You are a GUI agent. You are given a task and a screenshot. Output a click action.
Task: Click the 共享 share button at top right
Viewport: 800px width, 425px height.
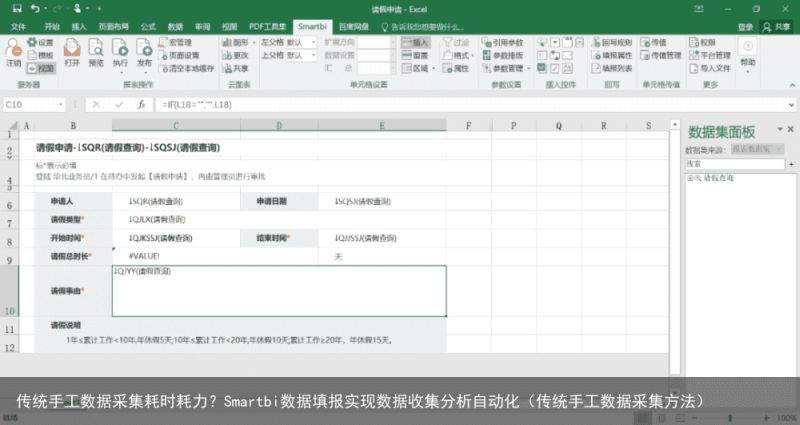coord(777,27)
